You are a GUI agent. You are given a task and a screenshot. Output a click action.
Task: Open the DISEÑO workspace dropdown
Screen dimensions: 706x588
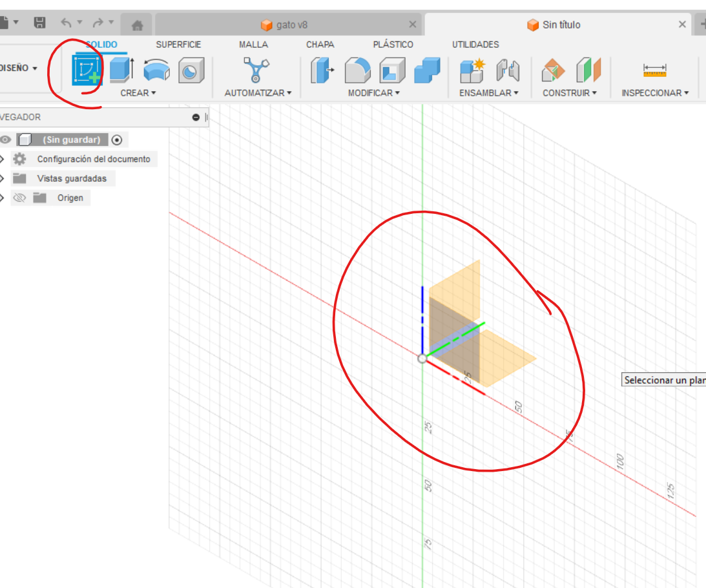(19, 68)
